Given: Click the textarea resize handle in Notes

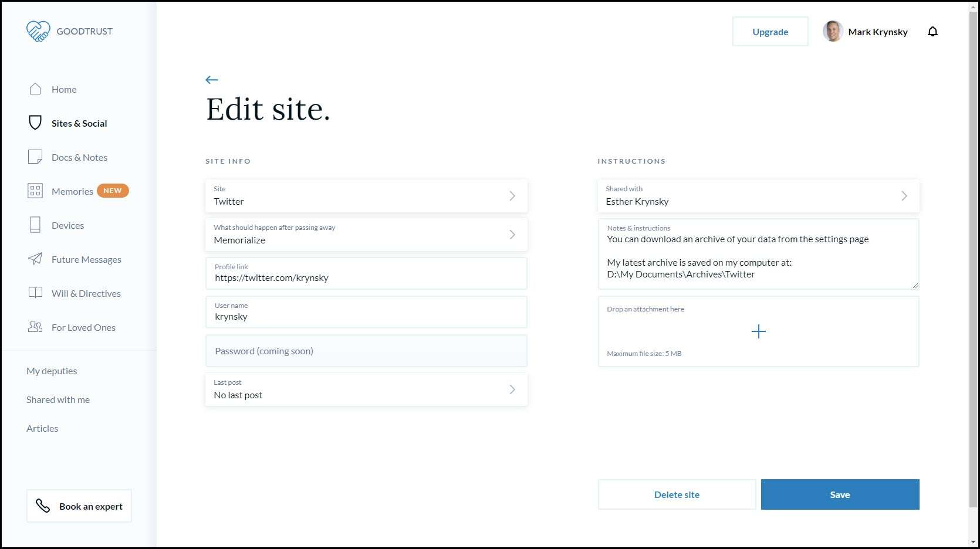Looking at the screenshot, I should click(915, 285).
